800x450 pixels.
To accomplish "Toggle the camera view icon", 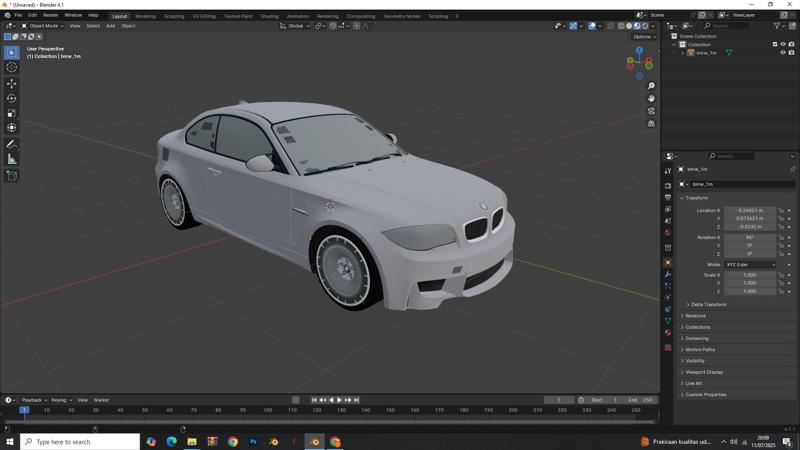I will tap(651, 111).
